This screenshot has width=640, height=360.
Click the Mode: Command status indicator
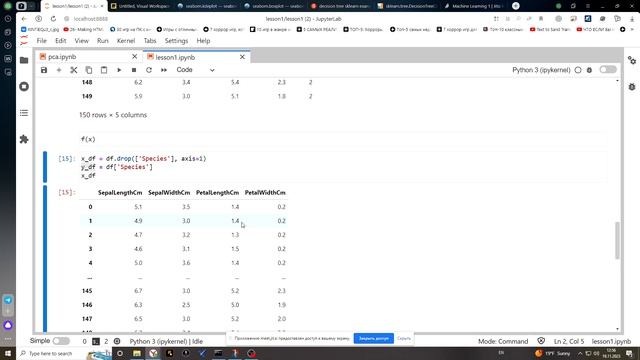click(x=503, y=341)
